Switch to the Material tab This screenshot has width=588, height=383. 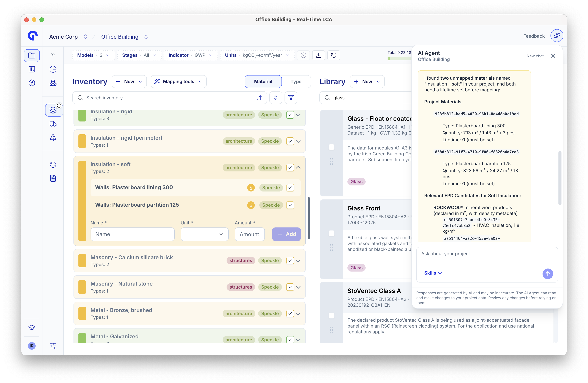click(x=263, y=82)
